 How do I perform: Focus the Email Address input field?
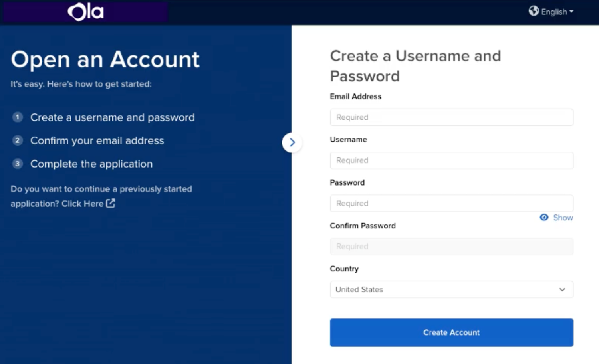click(451, 117)
